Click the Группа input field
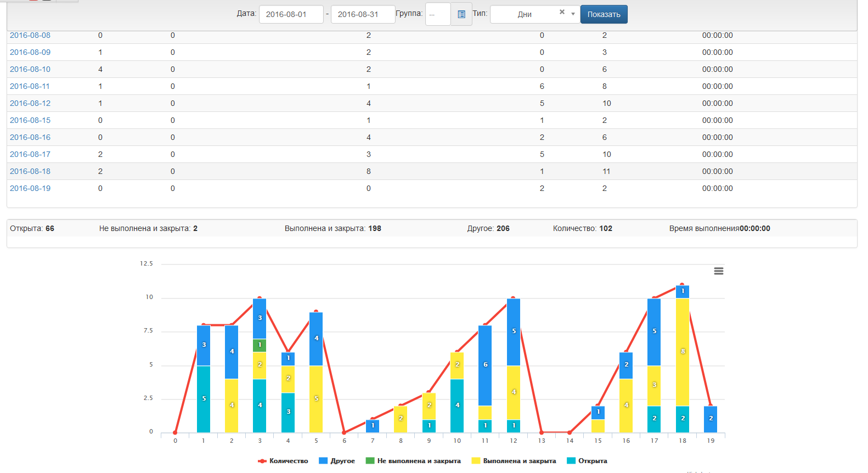Image resolution: width=868 pixels, height=473 pixels. tap(437, 14)
